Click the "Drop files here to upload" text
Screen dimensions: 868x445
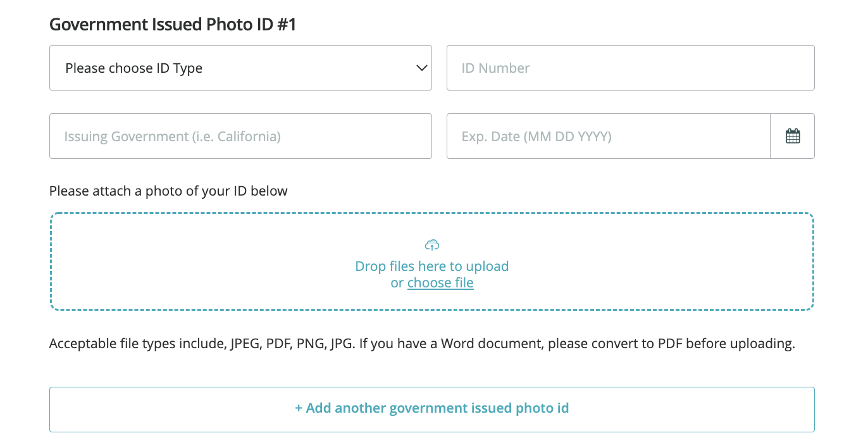432,266
